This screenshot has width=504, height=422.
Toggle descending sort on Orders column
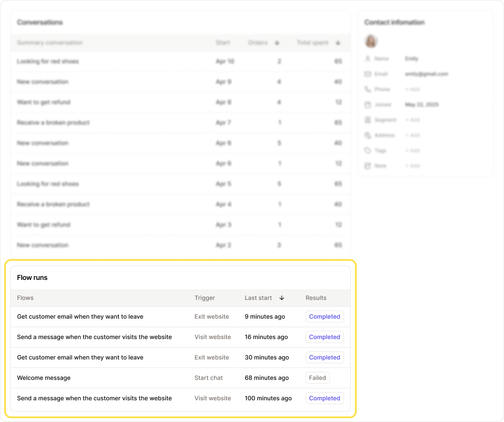[277, 43]
